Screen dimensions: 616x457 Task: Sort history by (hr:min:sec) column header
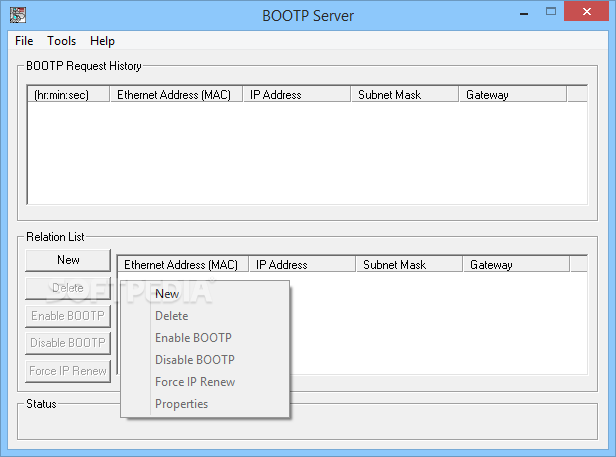(68, 95)
